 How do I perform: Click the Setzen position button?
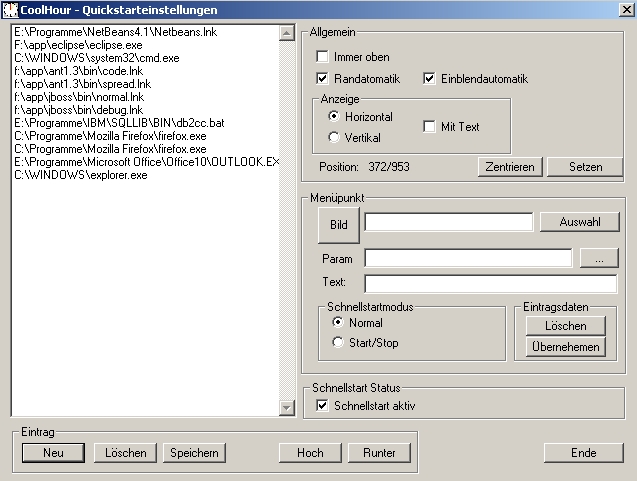pos(585,167)
